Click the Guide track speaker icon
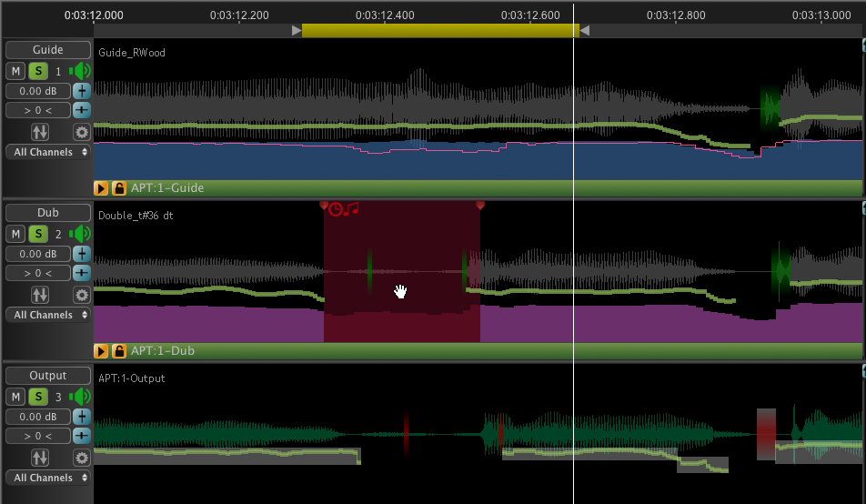Viewport: 866px width, 504px height. 82,71
